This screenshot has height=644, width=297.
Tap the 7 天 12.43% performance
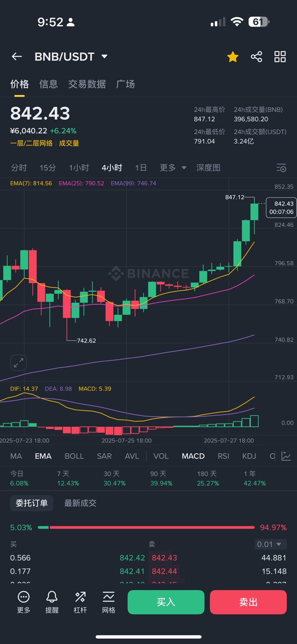pos(68,478)
